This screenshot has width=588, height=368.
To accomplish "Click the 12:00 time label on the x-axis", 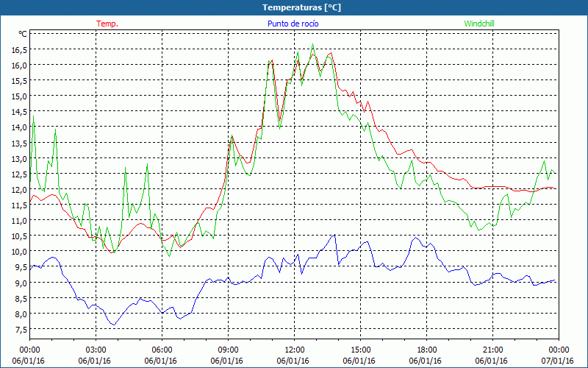I will [295, 350].
